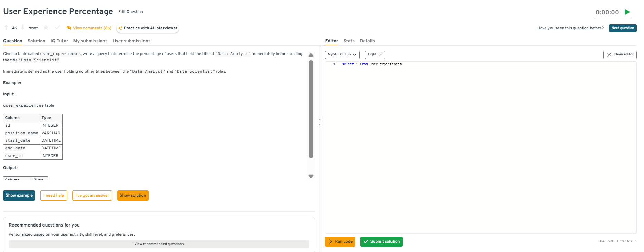
Task: Switch to the Stats tab
Action: tap(349, 41)
